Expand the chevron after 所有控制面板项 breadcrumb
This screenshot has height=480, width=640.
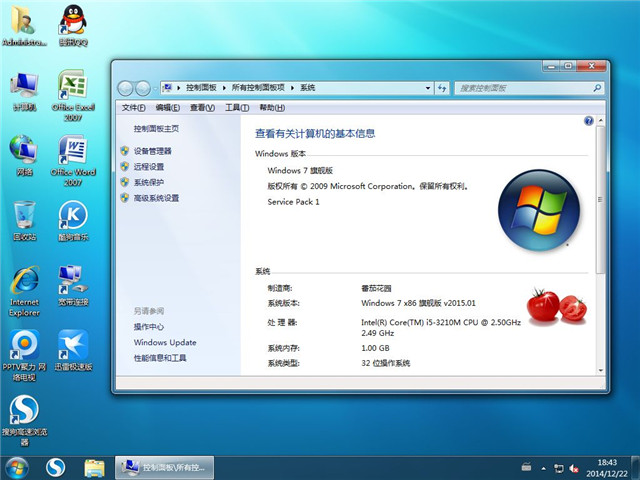[292, 88]
